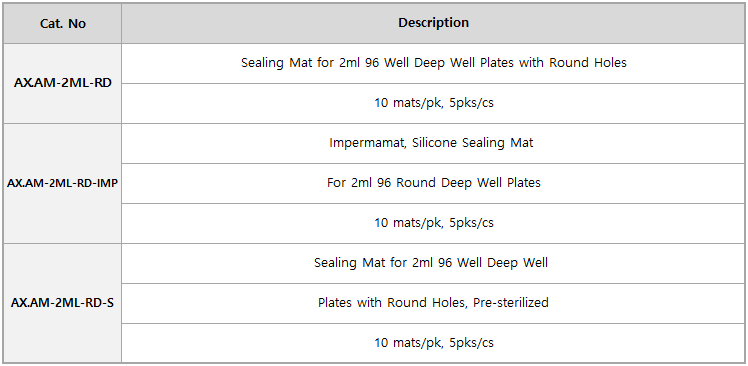The image size is (748, 366).
Task: Click the Description column header
Action: tap(433, 23)
